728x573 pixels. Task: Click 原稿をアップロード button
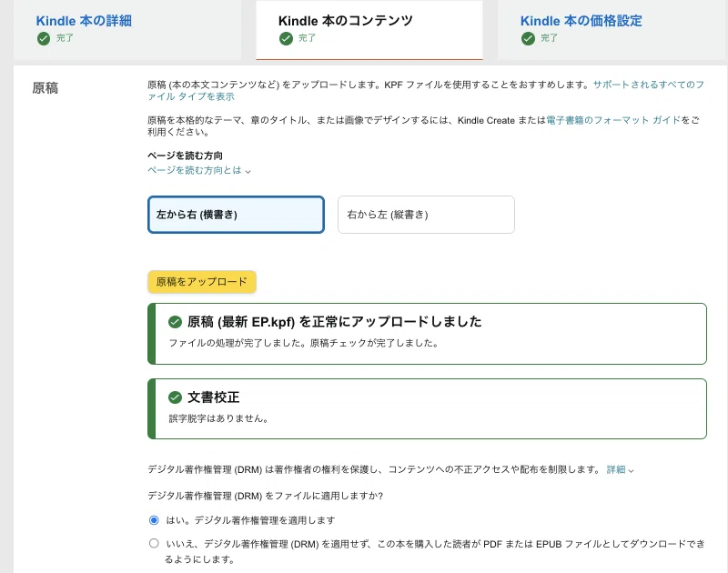tap(201, 282)
